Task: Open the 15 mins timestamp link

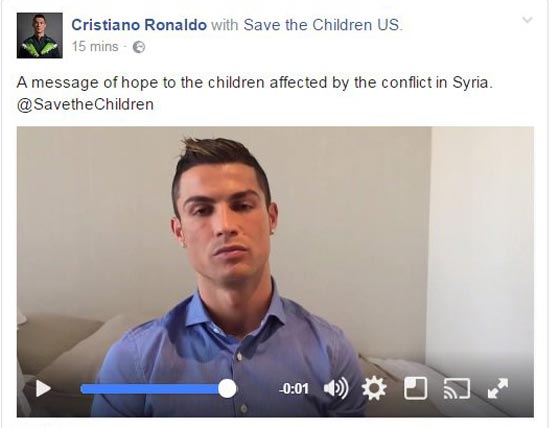Action: point(95,47)
